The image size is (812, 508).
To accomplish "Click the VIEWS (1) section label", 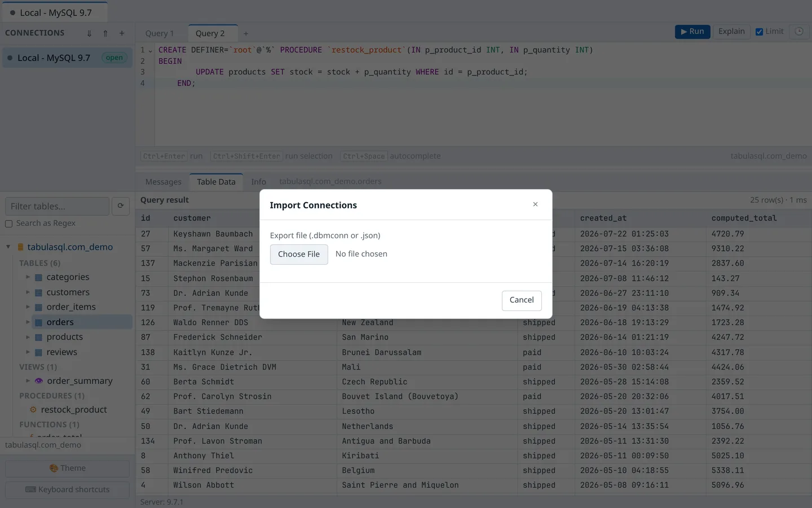I will (x=38, y=367).
